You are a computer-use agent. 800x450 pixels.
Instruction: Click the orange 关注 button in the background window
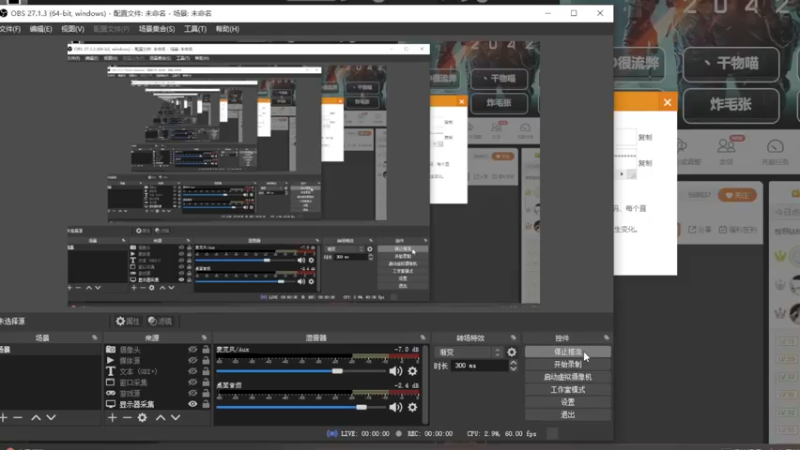point(737,195)
